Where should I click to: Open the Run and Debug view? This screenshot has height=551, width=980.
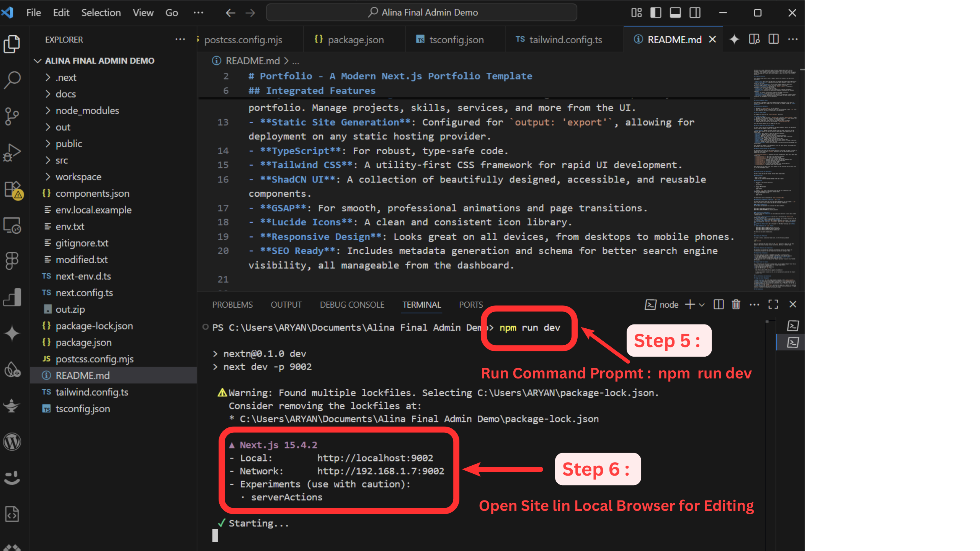[12, 152]
